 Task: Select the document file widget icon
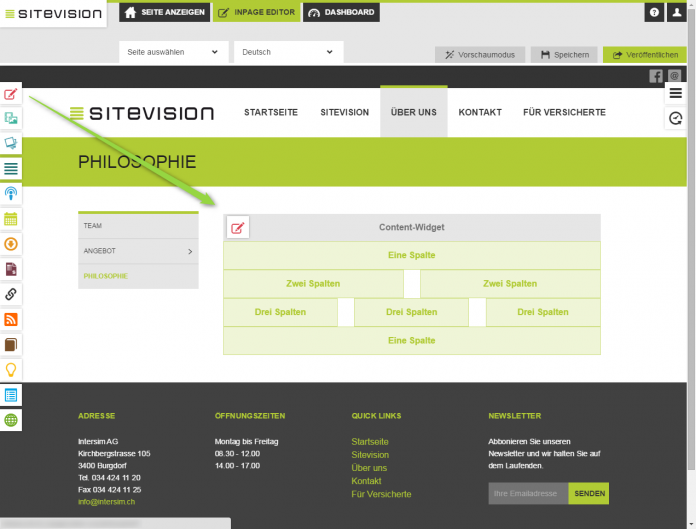tap(11, 269)
